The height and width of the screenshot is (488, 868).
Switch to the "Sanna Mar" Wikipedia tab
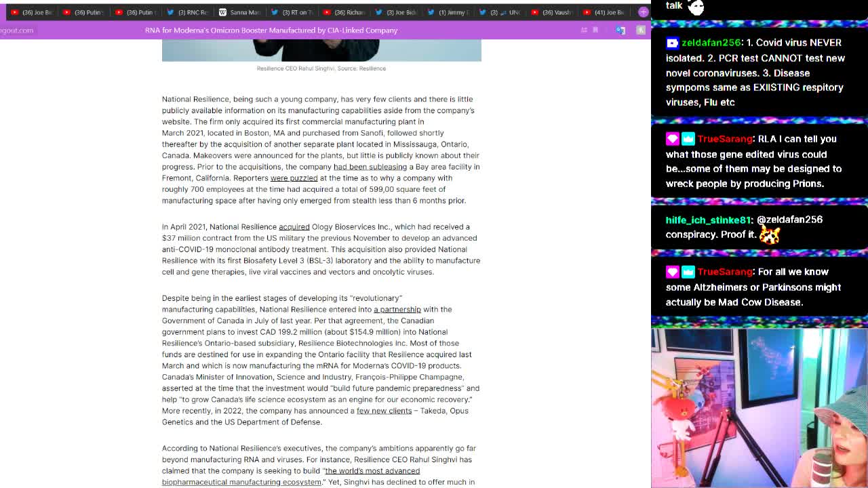(240, 12)
